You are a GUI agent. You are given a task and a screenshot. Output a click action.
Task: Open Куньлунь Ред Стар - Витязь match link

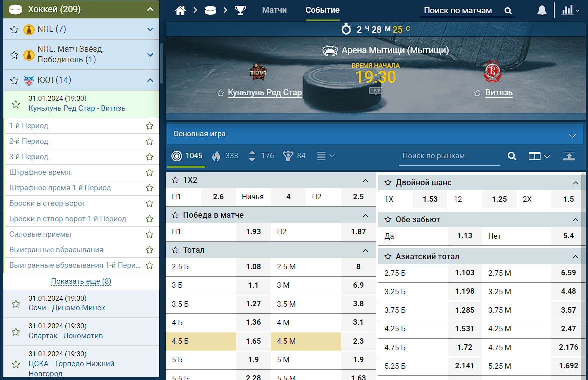coord(77,108)
